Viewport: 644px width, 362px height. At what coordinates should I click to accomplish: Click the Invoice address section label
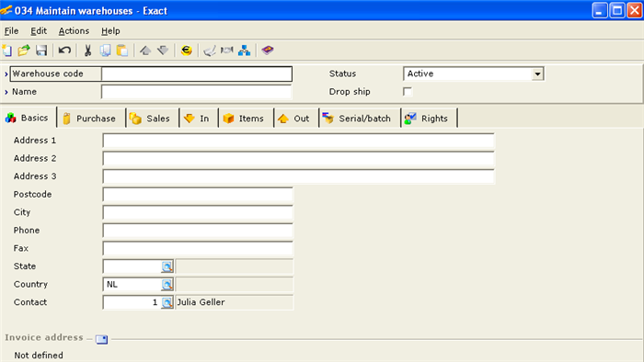[44, 337]
